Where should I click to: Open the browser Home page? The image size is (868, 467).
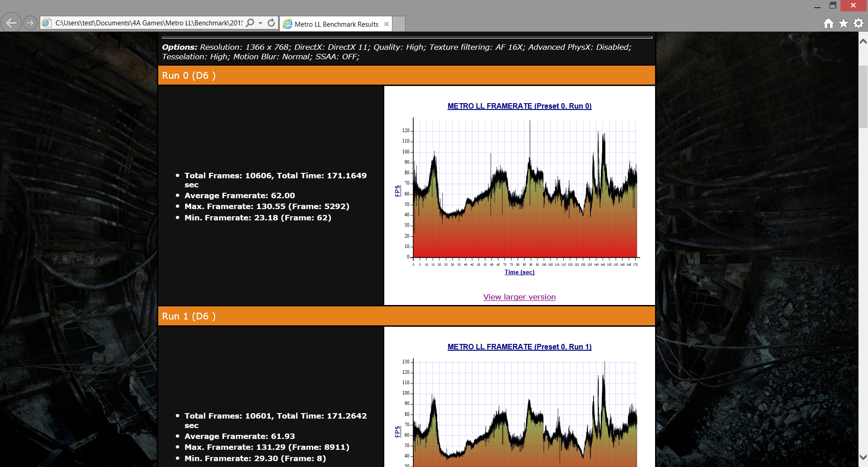[828, 23]
